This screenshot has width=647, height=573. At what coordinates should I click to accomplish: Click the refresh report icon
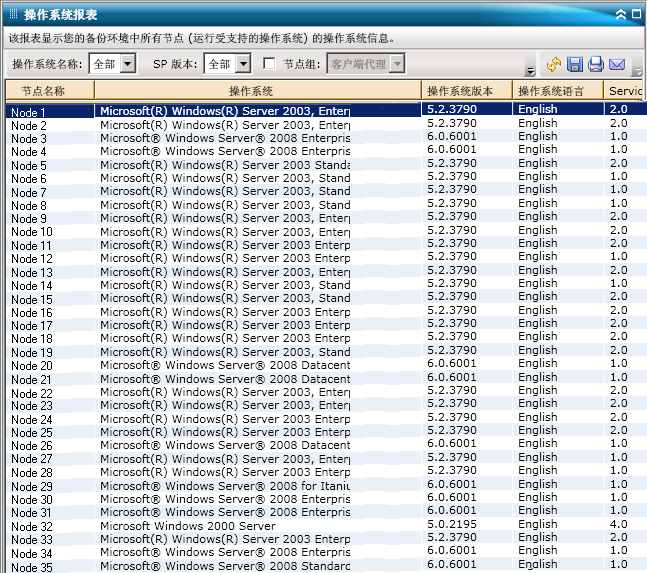[x=554, y=65]
